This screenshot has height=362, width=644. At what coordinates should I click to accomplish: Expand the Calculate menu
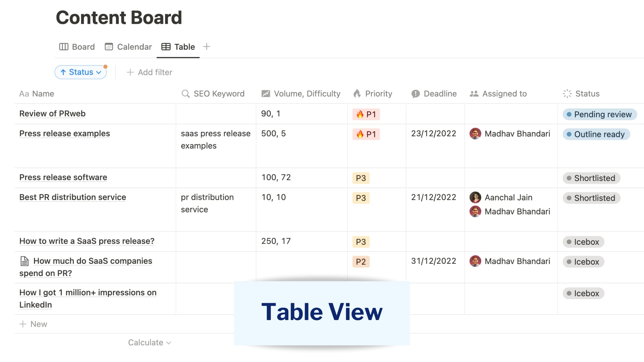coord(149,342)
